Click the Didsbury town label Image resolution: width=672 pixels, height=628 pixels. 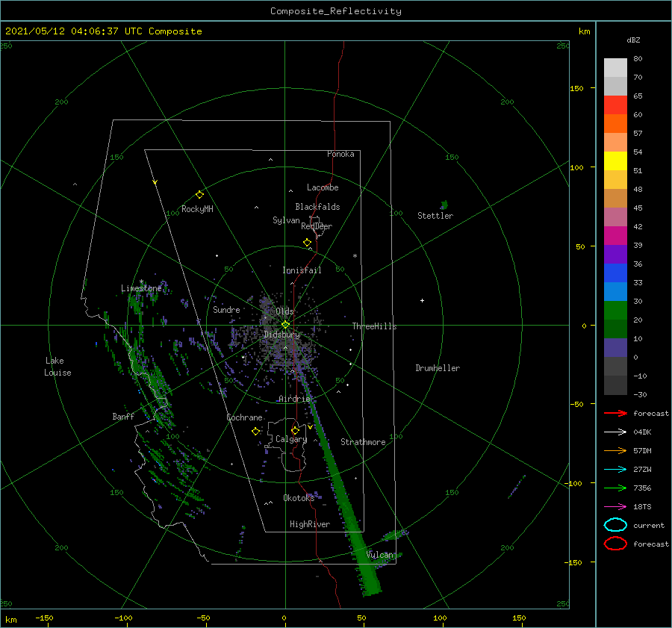pyautogui.click(x=281, y=334)
